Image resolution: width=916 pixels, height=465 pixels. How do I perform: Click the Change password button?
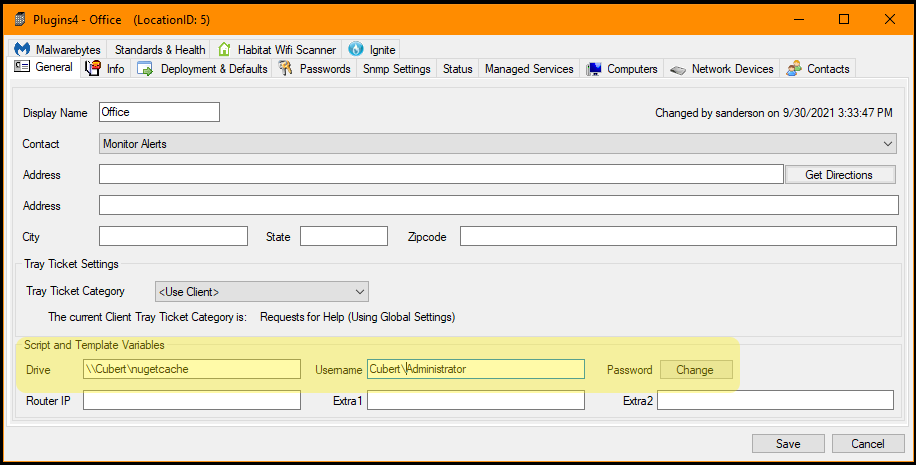pos(694,370)
